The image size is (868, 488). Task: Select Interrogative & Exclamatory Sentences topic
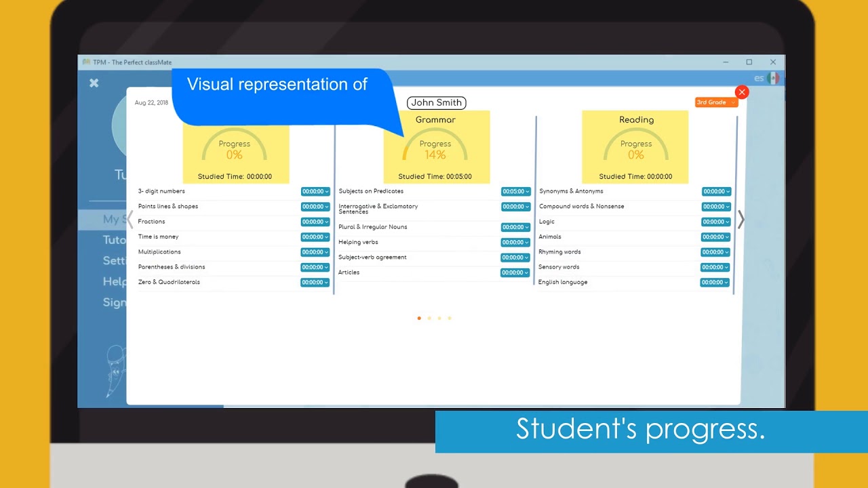(x=378, y=209)
